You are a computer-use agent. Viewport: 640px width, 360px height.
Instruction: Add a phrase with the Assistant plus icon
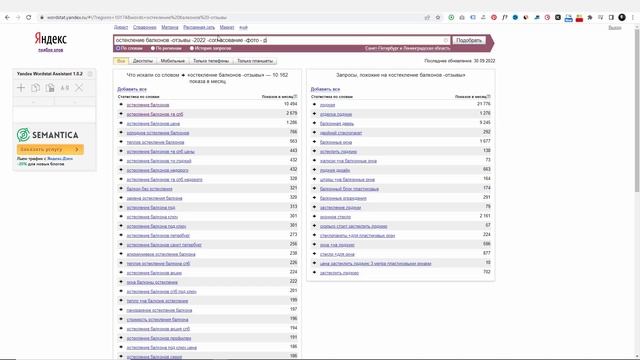point(21,88)
